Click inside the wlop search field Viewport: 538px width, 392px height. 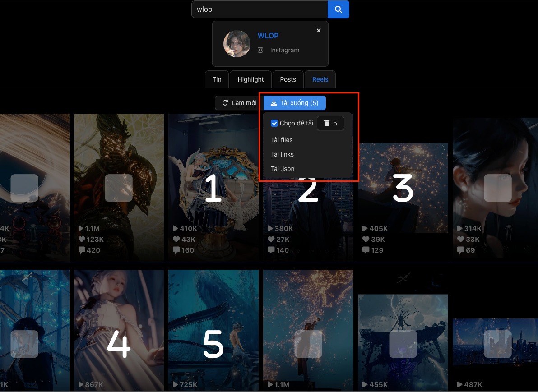click(x=260, y=9)
